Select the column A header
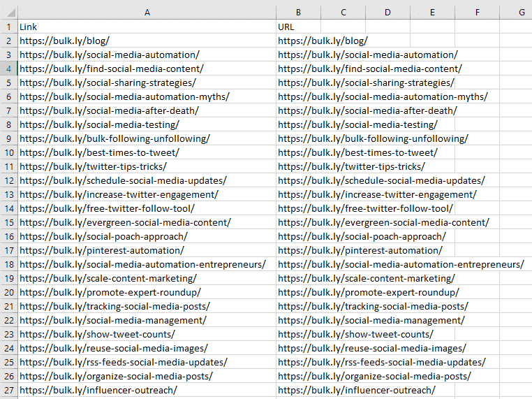The image size is (532, 399). 147,13
